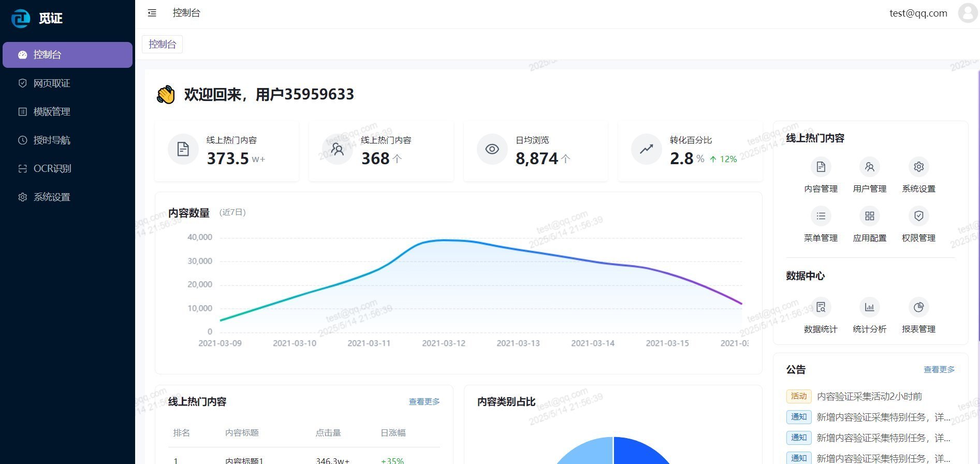980x464 pixels.
Task: Select the 控制台 page tab
Action: 162,45
